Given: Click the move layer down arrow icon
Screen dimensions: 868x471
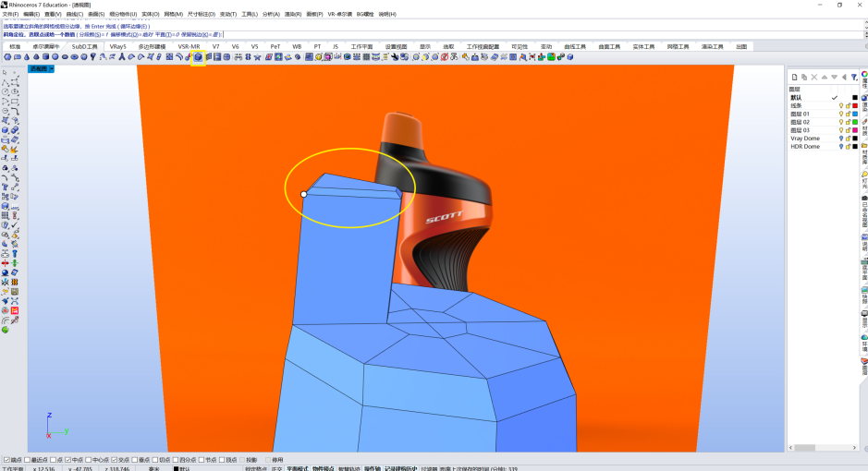Looking at the screenshot, I should pos(834,77).
